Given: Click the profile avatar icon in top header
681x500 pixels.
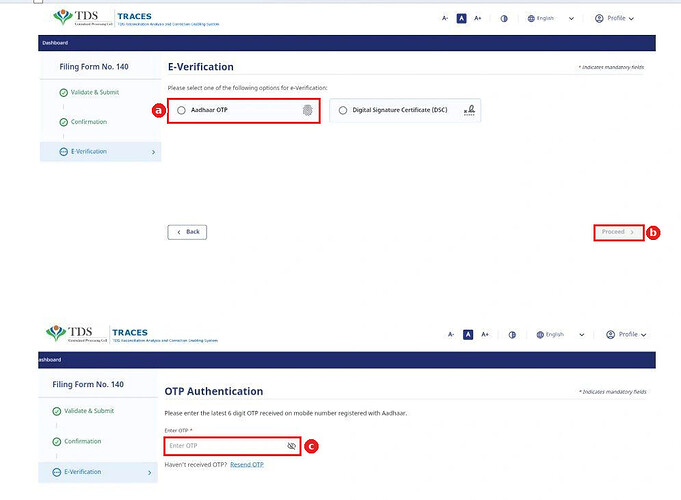Looking at the screenshot, I should [599, 18].
